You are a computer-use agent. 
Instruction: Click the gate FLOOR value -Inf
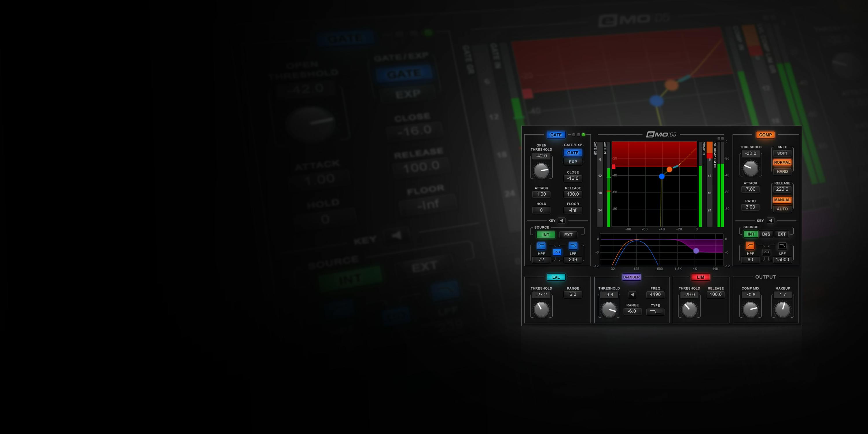tap(573, 210)
